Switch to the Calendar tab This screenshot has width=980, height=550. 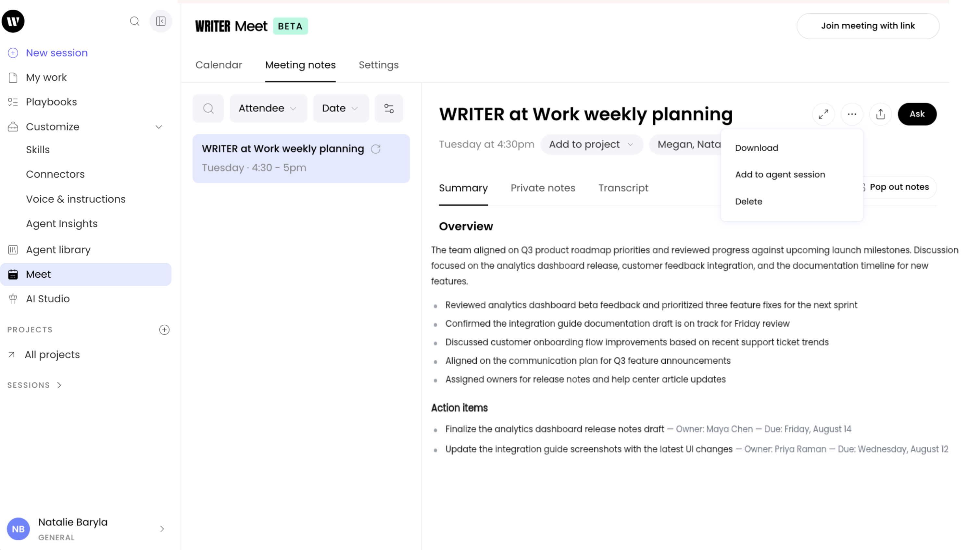point(219,65)
